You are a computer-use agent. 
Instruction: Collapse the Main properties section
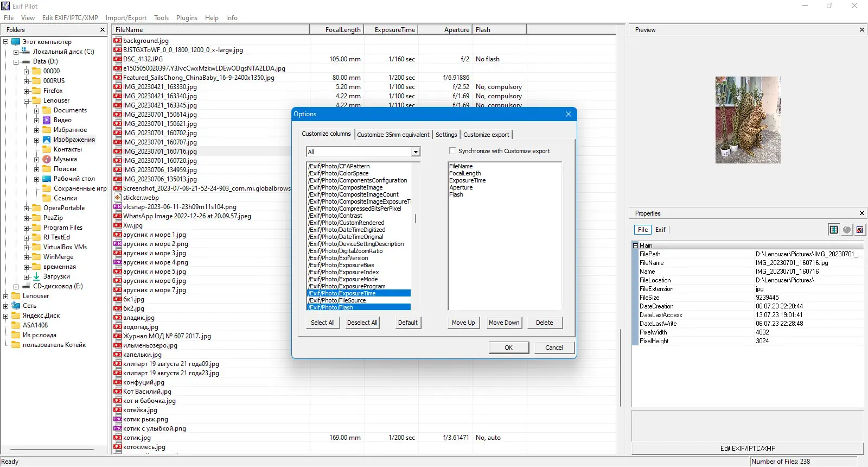tap(635, 245)
